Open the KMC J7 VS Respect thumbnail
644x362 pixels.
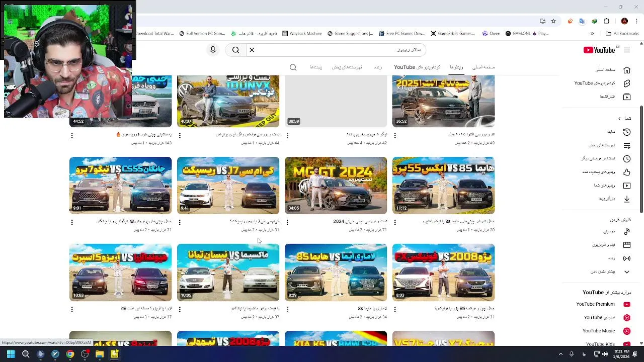(x=228, y=186)
